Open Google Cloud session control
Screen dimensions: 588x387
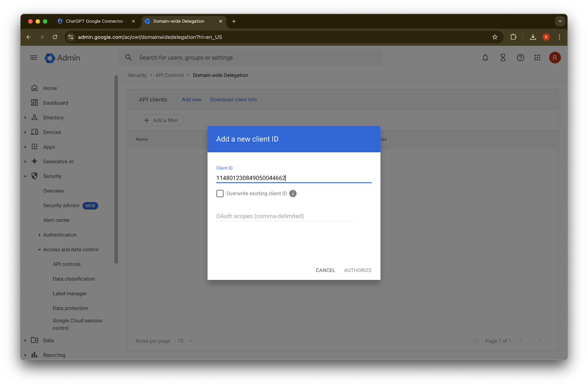pos(78,324)
